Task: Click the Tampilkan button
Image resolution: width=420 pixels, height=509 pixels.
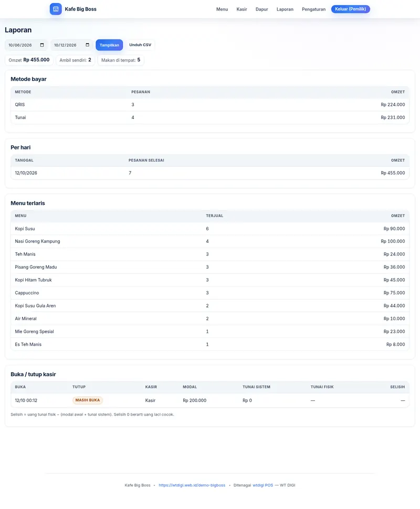Action: pyautogui.click(x=109, y=45)
